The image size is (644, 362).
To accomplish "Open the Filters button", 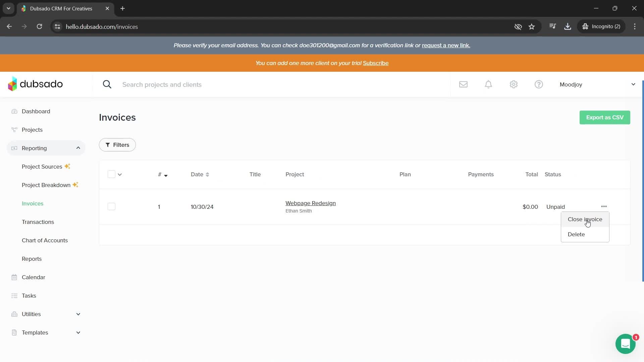I will 117,145.
